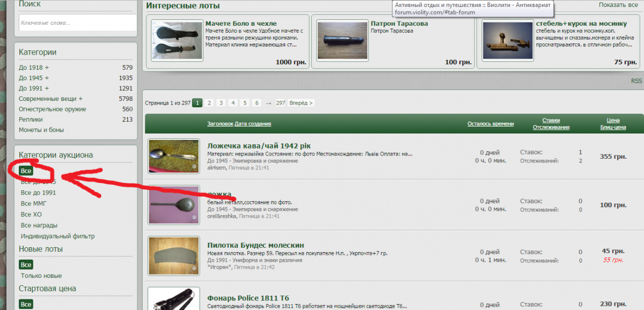Open the стебель+курок на мосинку image

click(507, 40)
